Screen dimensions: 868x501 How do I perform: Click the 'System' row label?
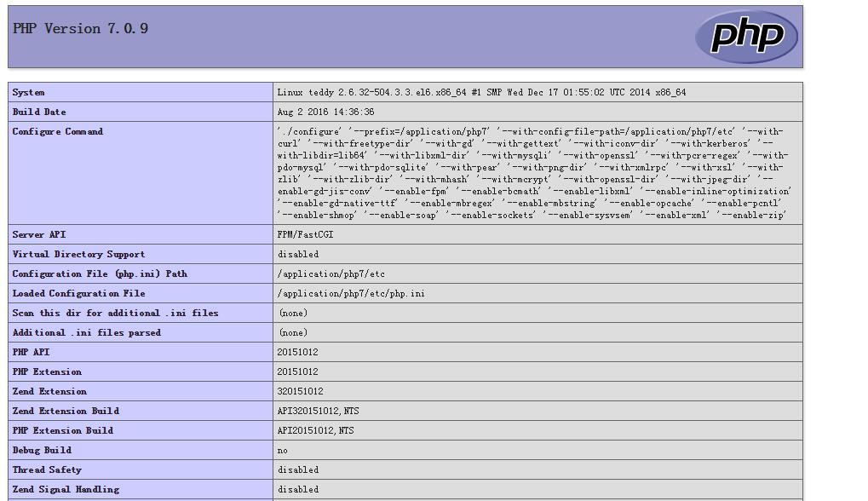(28, 93)
